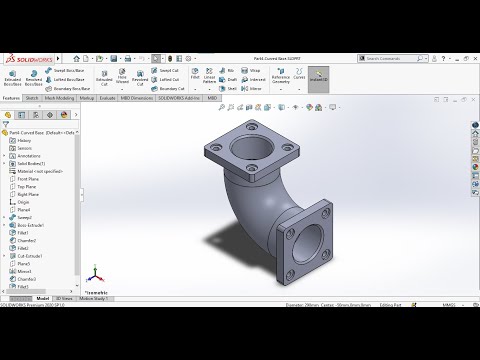Image resolution: width=480 pixels, height=360 pixels.
Task: Open the Edit Appearance icon in viewport toolbar
Action: click(x=309, y=107)
